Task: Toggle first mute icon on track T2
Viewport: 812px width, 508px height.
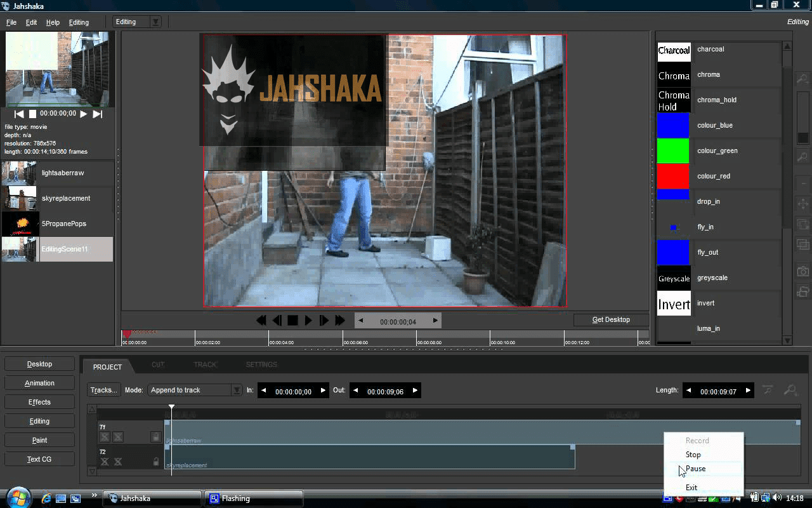Action: (x=105, y=462)
